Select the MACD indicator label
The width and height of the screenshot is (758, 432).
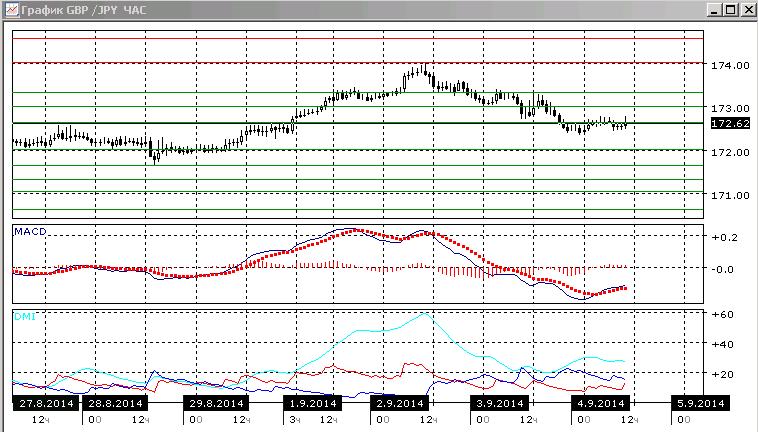30,231
